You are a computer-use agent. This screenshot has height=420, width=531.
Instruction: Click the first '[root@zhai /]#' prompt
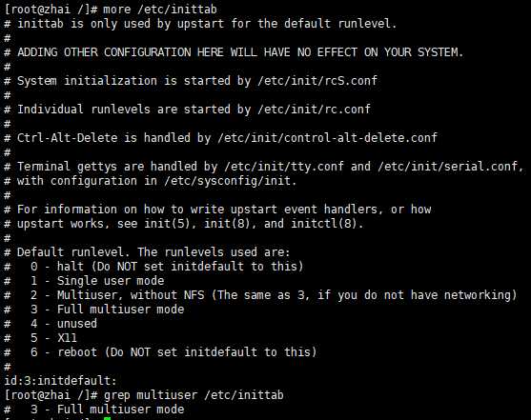point(51,10)
